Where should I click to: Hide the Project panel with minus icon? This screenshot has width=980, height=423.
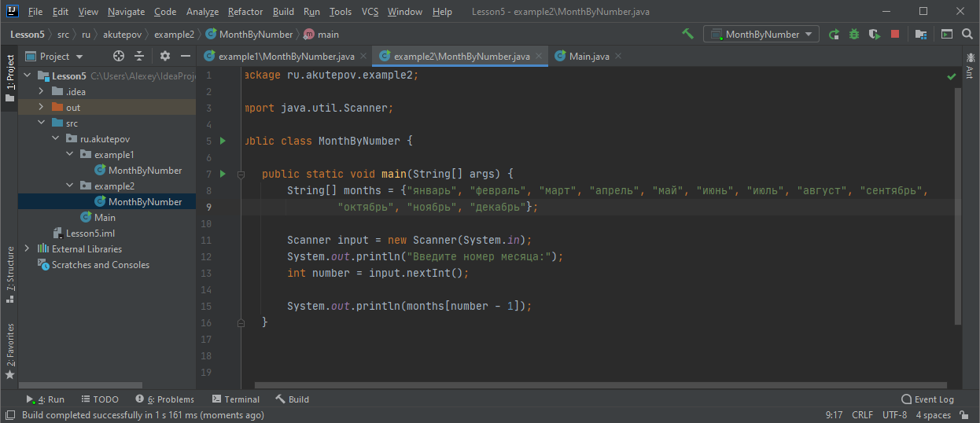pos(186,56)
